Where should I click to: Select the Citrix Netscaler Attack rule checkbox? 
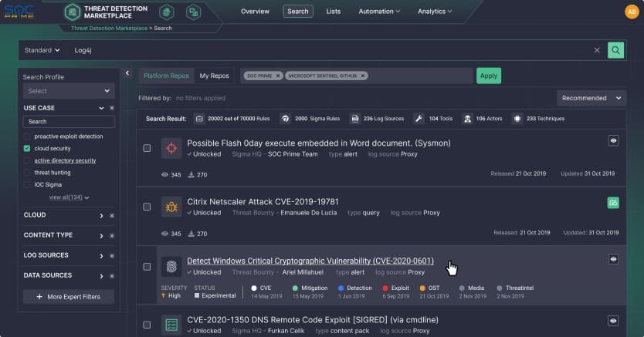[147, 207]
